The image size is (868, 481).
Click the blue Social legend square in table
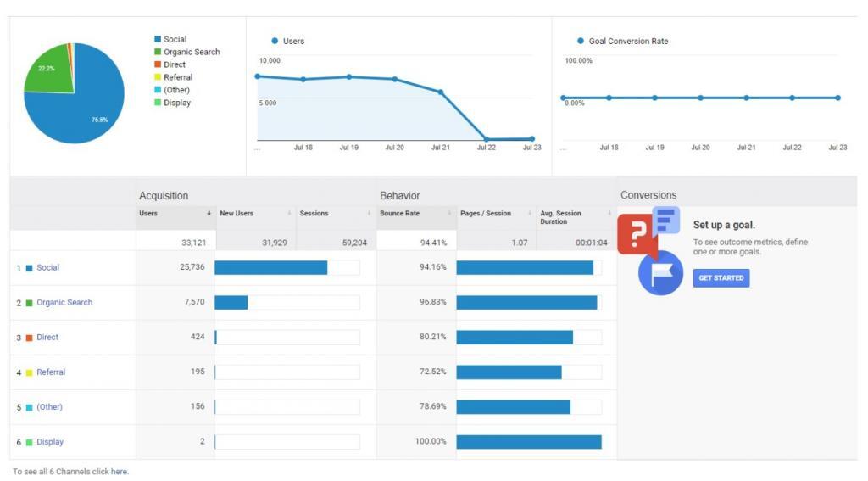pos(29,268)
